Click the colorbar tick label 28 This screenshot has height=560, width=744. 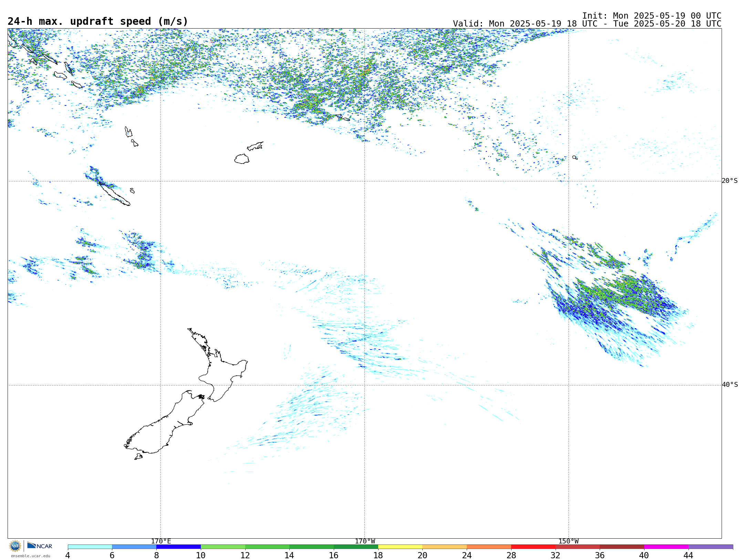point(511,555)
